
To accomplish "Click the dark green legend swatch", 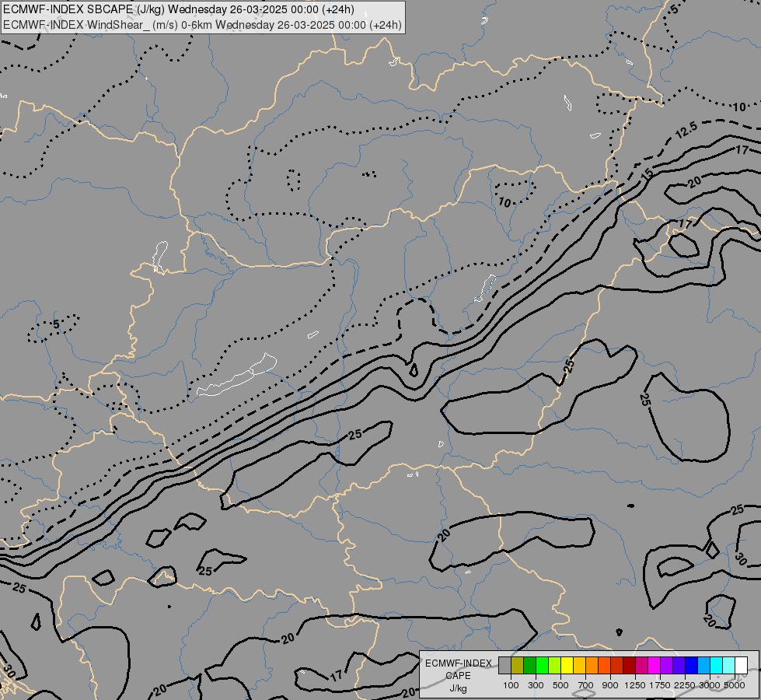I will pyautogui.click(x=529, y=665).
